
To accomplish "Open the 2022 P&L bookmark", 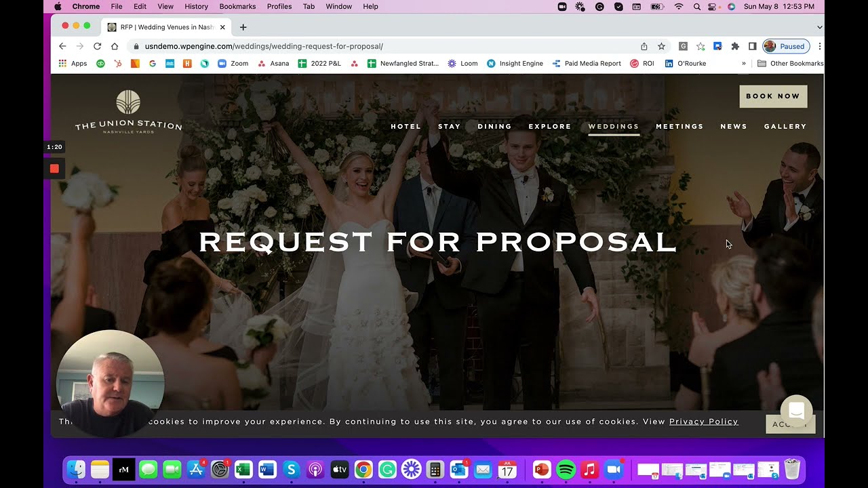I will pos(319,64).
